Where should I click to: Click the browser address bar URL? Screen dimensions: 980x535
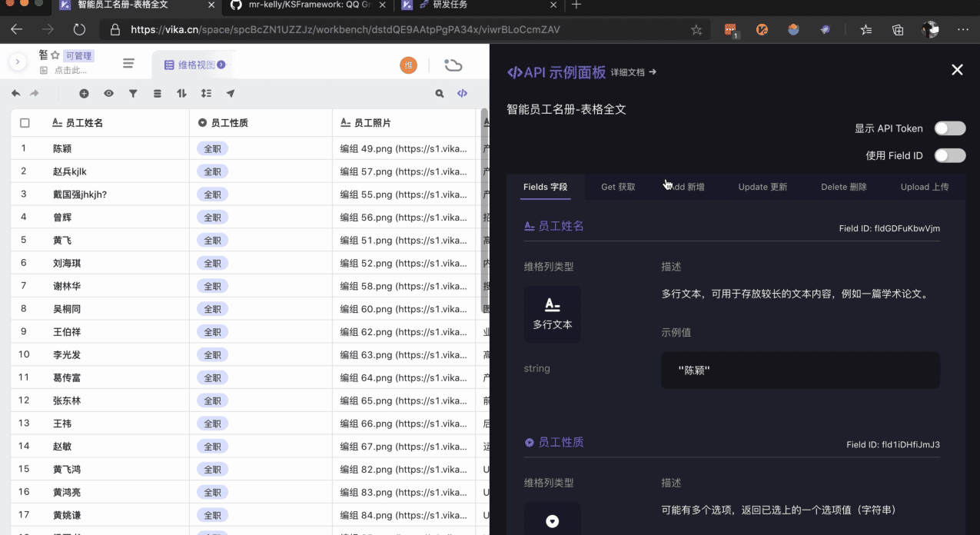click(x=345, y=30)
